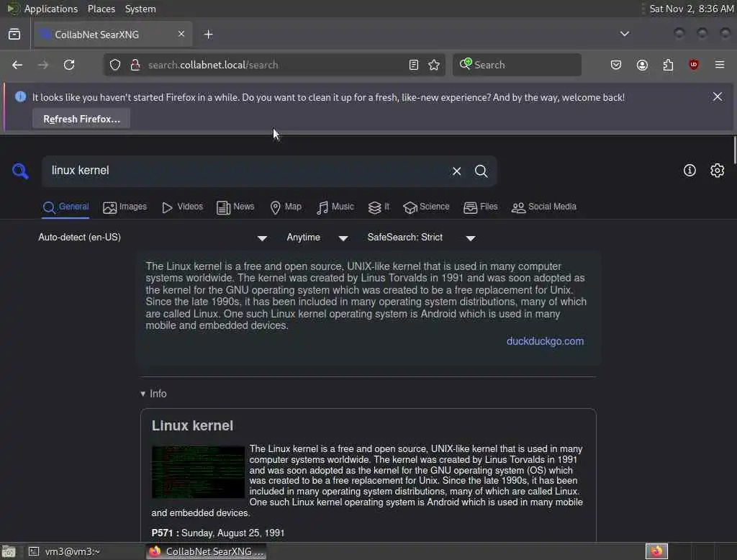Click the SearXNG logo magnifier
737x560 pixels.
click(x=20, y=171)
